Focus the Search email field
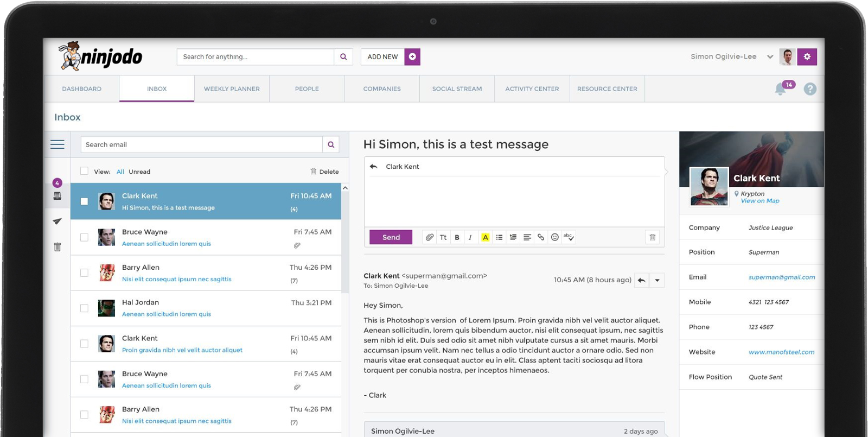The height and width of the screenshot is (437, 868). pos(202,145)
